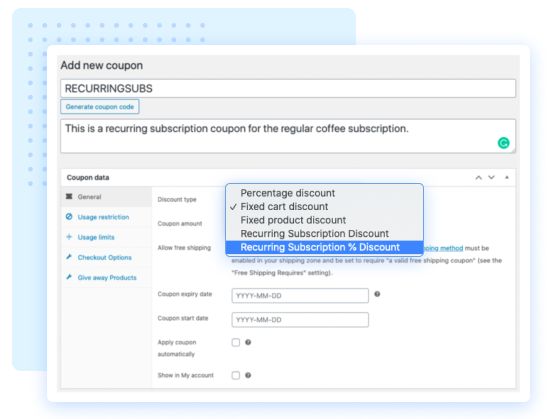Enable Show in My account checkbox
Screen dimensions: 558x419
(236, 375)
